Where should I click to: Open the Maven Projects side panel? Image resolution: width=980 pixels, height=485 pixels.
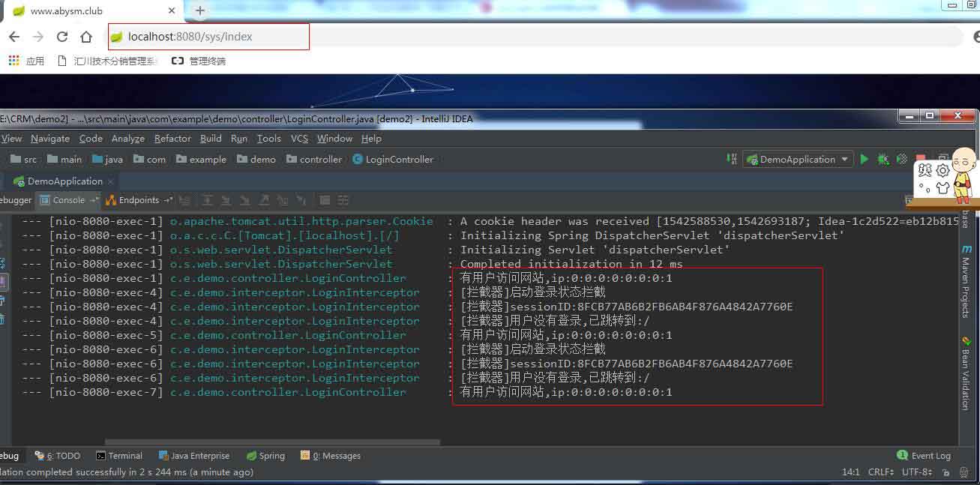[966, 280]
